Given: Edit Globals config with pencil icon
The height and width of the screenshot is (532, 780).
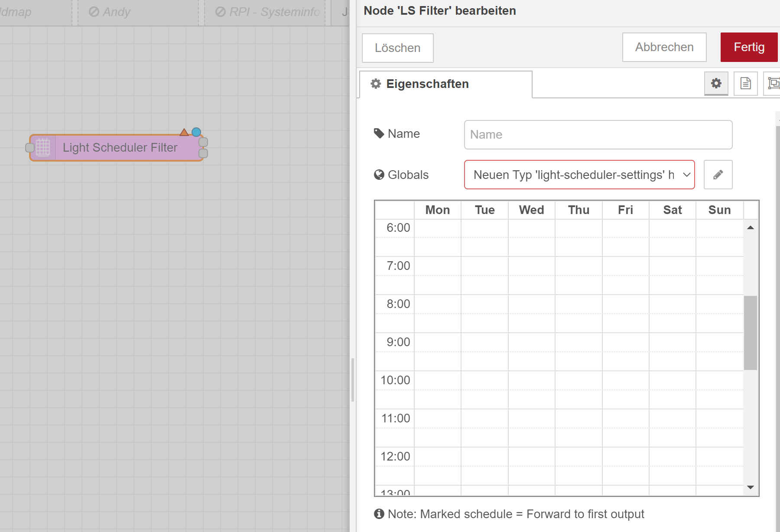Looking at the screenshot, I should coord(718,175).
